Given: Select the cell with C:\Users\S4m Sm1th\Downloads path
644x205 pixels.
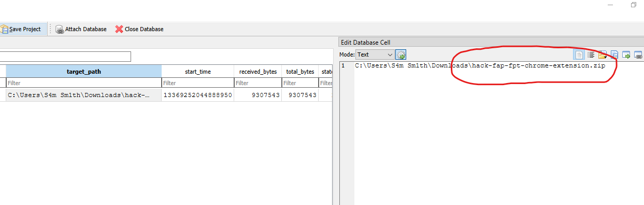Looking at the screenshot, I should pyautogui.click(x=84, y=95).
